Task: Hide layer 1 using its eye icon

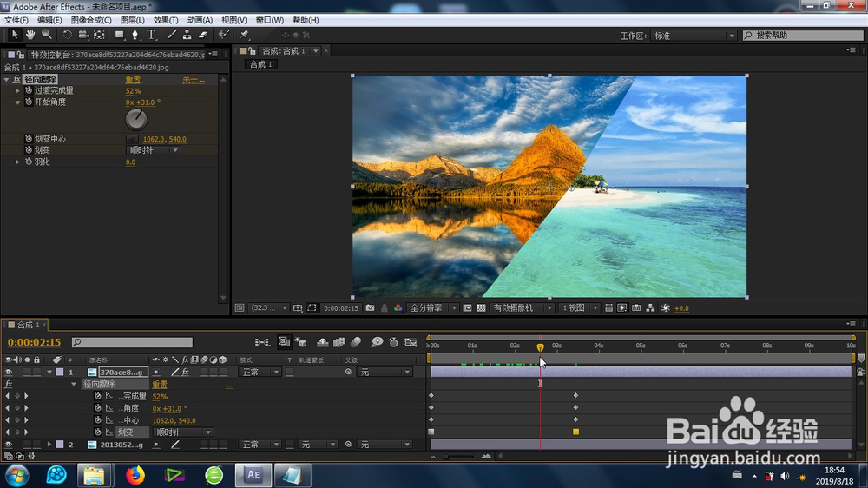Action: pyautogui.click(x=9, y=372)
